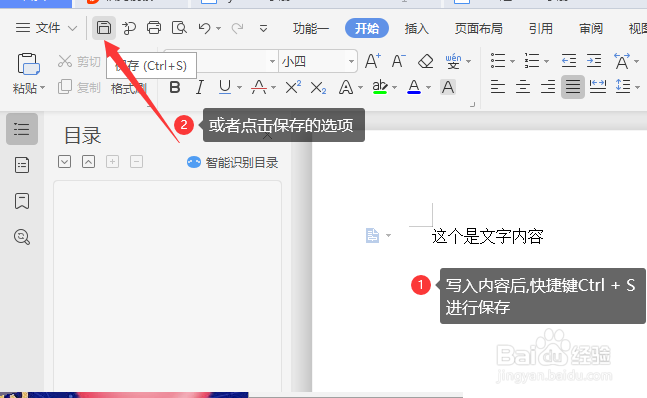
Task: Toggle Bold formatting
Action: tap(175, 87)
